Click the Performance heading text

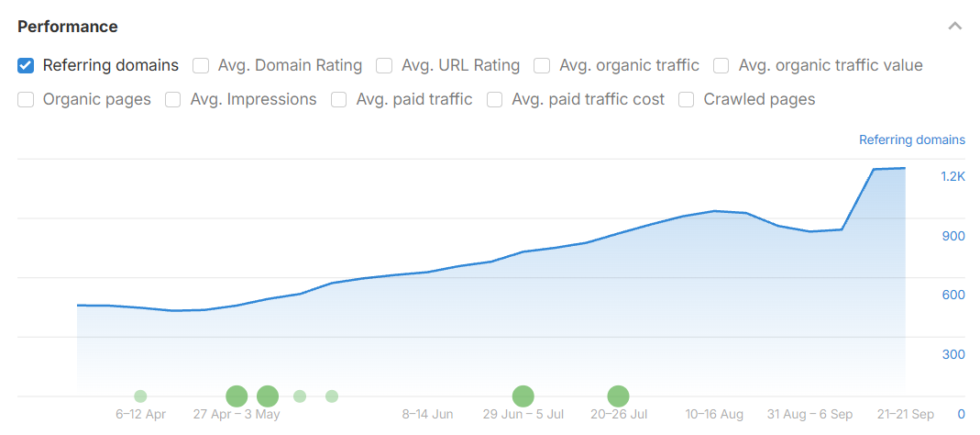(x=68, y=27)
